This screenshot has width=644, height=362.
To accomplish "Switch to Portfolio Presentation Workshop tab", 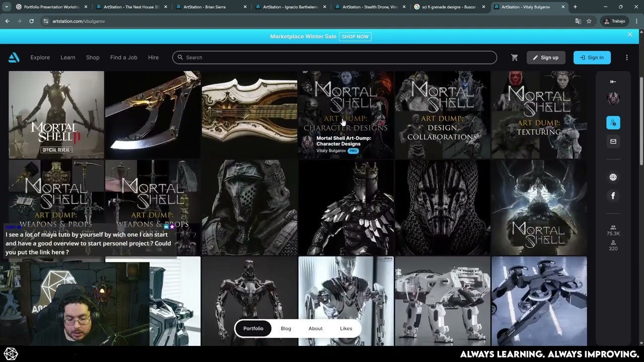I will click(x=51, y=7).
